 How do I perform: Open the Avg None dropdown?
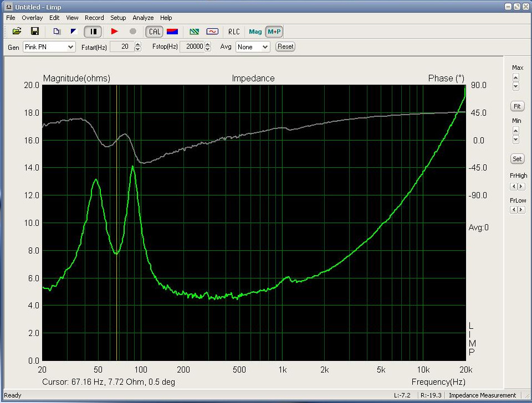tap(253, 46)
